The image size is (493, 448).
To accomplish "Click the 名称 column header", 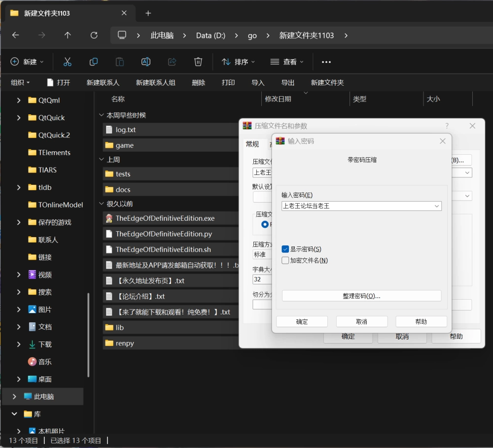I will [118, 99].
